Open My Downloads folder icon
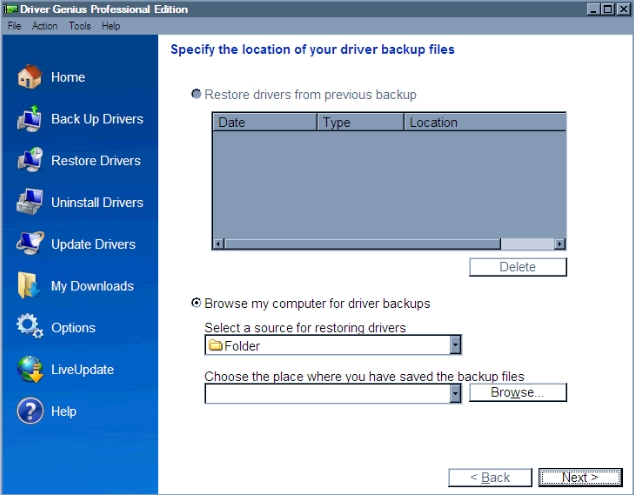Screen dimensions: 634x495 [x=30, y=286]
